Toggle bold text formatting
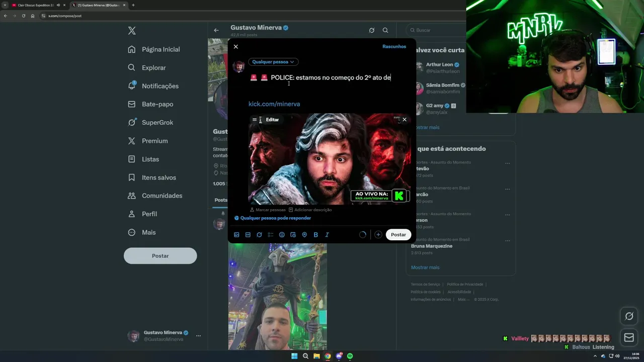 (316, 235)
